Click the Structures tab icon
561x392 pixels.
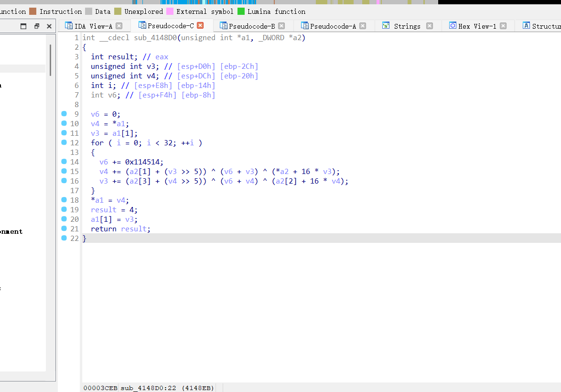[x=526, y=25]
